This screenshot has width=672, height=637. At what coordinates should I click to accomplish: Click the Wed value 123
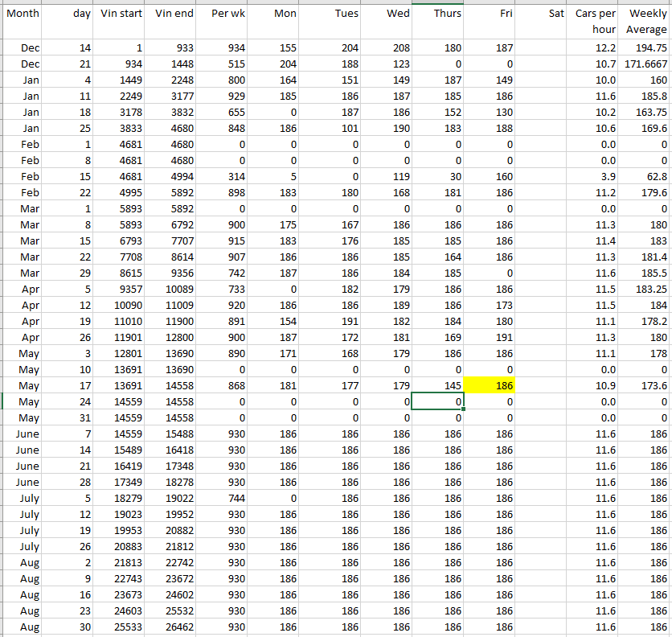pyautogui.click(x=387, y=64)
